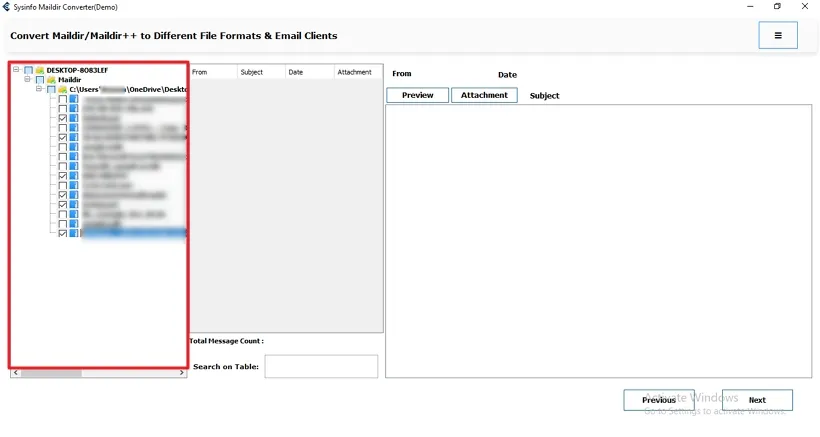Click the tree scrollbar left arrow

(x=16, y=373)
